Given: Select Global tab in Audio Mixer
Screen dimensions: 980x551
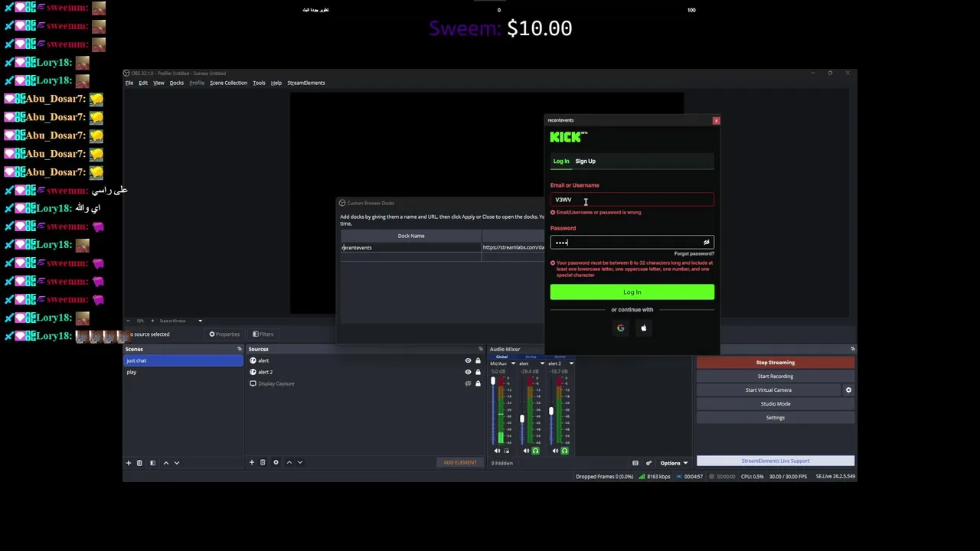Looking at the screenshot, I should point(501,357).
